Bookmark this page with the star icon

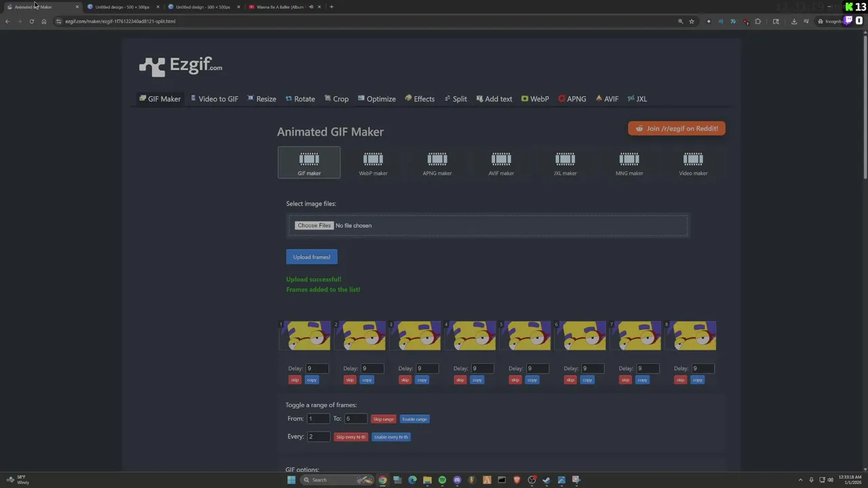(692, 21)
